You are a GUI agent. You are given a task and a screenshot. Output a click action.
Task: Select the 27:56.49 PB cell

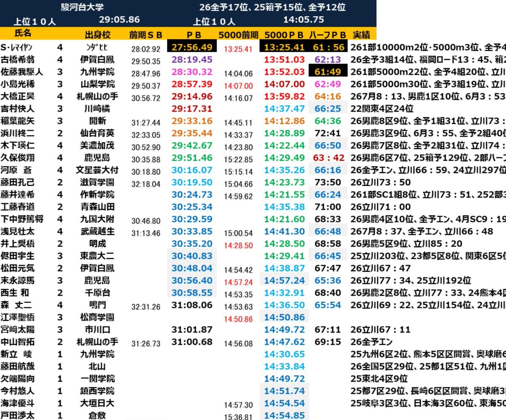192,47
